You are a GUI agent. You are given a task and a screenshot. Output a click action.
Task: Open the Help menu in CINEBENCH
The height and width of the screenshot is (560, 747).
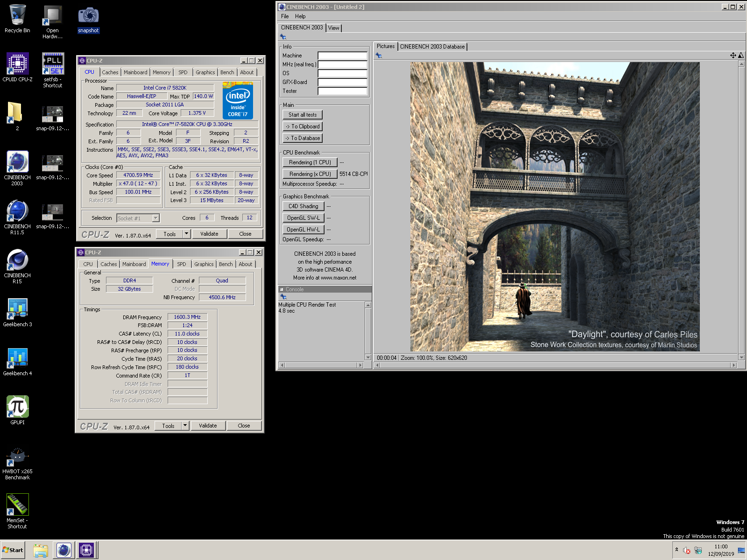(x=300, y=16)
